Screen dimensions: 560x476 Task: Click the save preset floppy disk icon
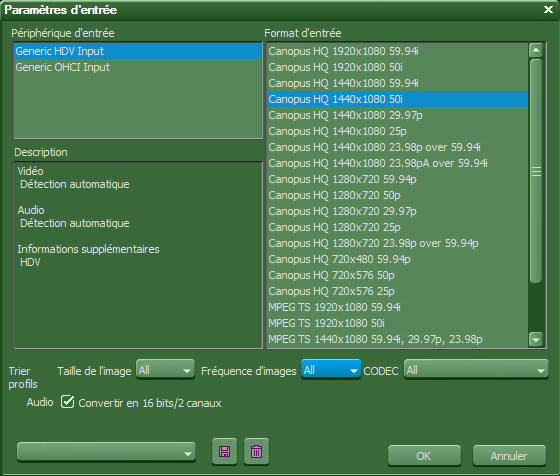tap(224, 452)
